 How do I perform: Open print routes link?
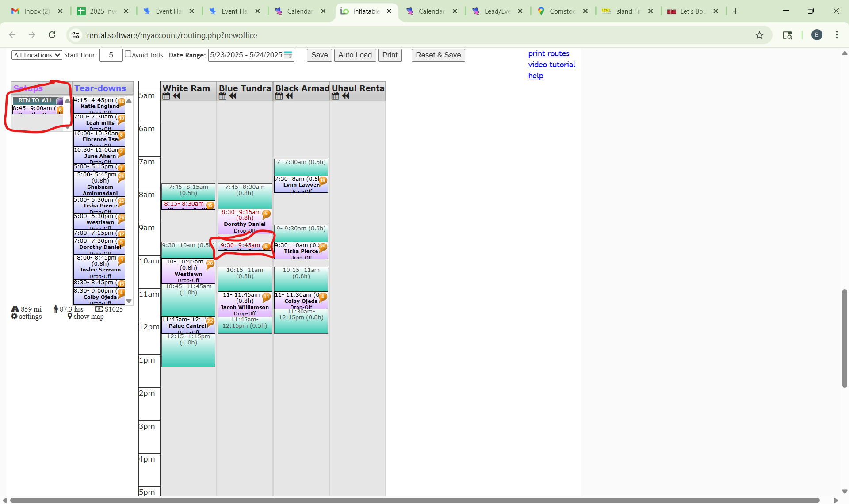tap(548, 53)
